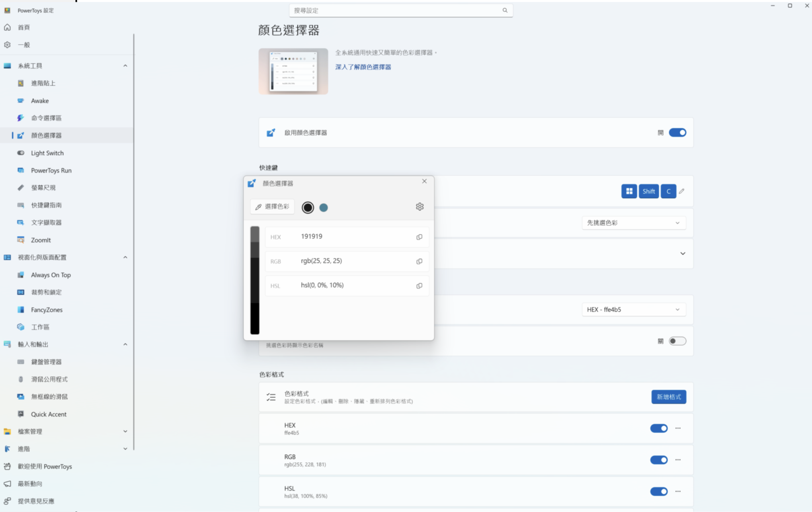Turn off the HSL format toggle
Screen dimensions: 812x512
(x=659, y=492)
